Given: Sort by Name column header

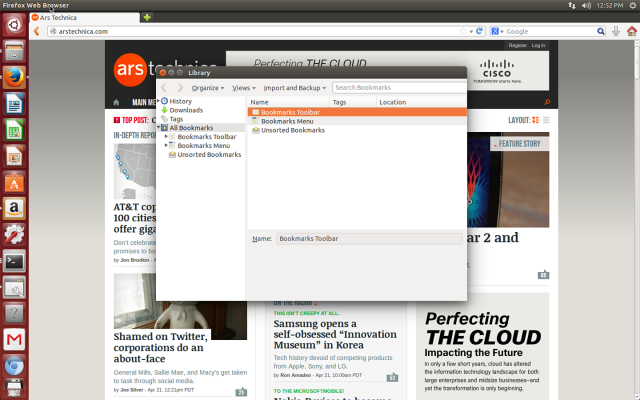Looking at the screenshot, I should (288, 102).
